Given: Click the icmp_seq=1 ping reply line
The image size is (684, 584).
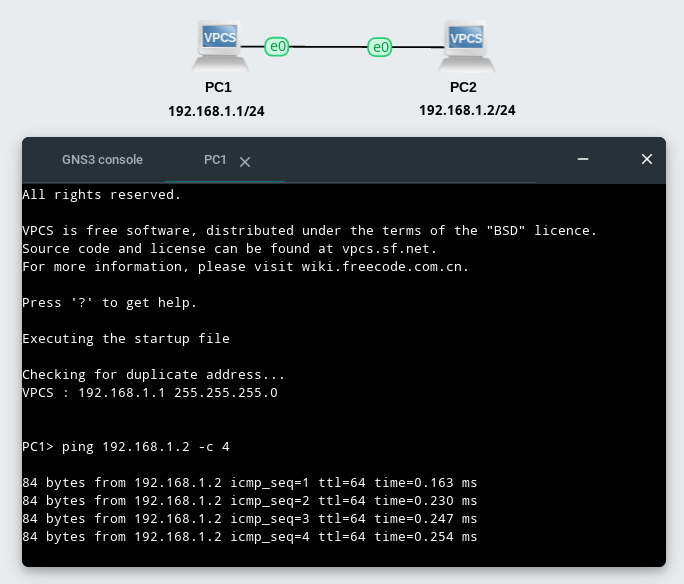Looking at the screenshot, I should pos(250,482).
